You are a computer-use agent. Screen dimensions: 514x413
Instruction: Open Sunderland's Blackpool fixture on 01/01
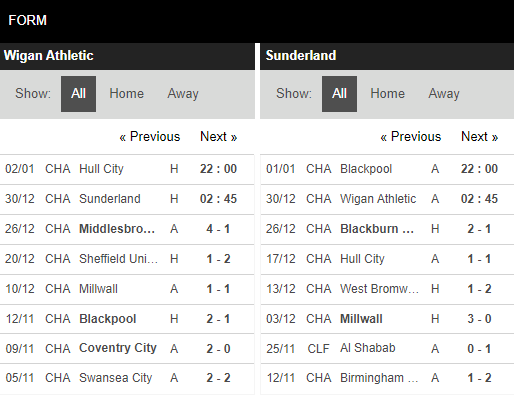point(387,169)
